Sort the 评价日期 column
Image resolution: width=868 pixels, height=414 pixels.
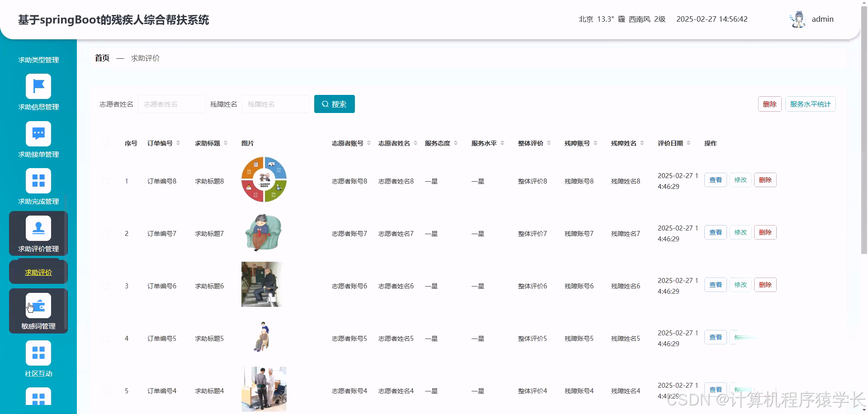(689, 143)
